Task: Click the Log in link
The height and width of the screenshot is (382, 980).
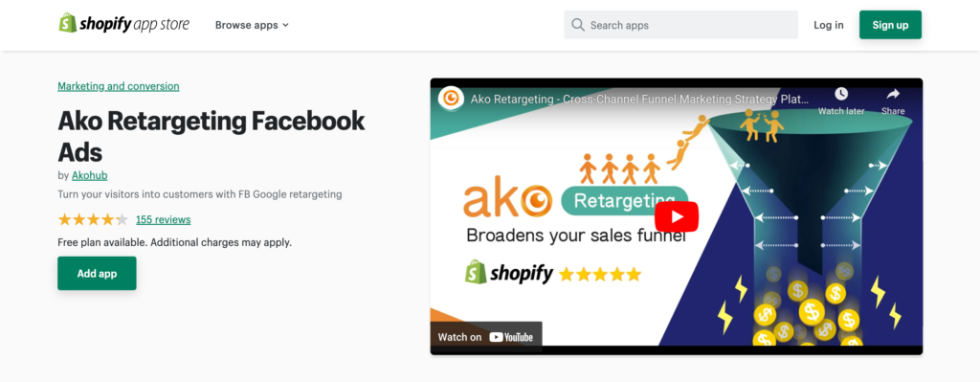Action: tap(828, 25)
